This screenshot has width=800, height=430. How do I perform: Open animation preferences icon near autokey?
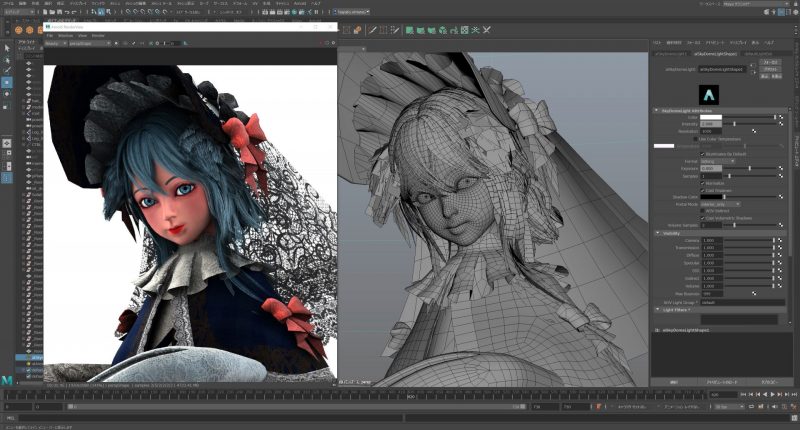(794, 407)
